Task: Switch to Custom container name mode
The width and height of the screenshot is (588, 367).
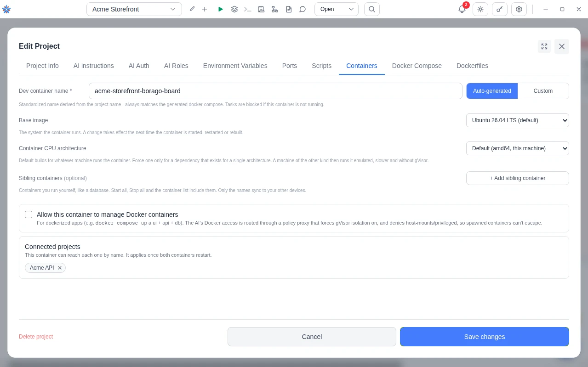Action: pyautogui.click(x=543, y=91)
